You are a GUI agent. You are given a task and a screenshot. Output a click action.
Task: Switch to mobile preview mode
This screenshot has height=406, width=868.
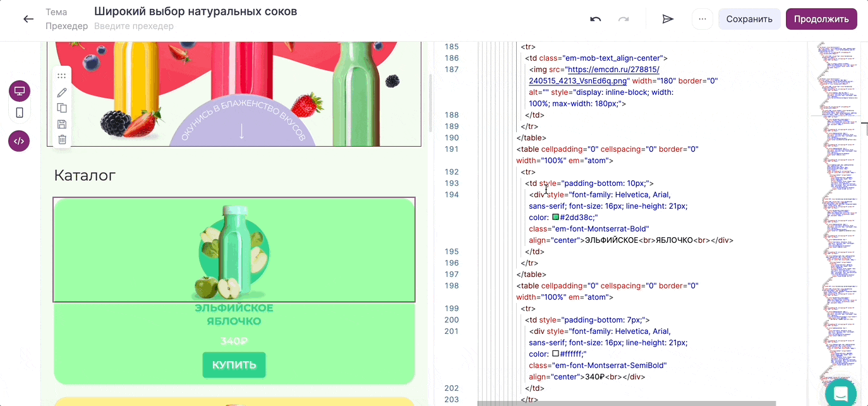click(20, 113)
